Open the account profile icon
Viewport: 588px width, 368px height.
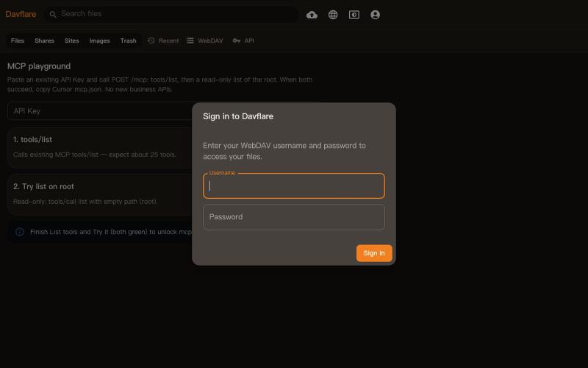pos(375,15)
